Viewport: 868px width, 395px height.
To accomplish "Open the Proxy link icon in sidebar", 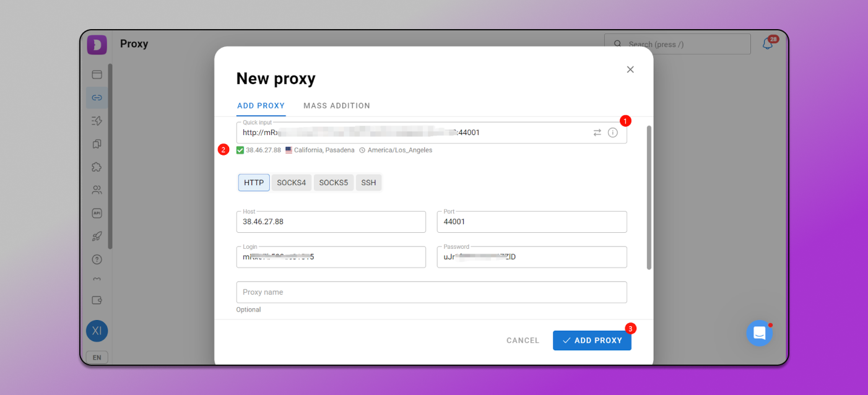I will pos(97,97).
